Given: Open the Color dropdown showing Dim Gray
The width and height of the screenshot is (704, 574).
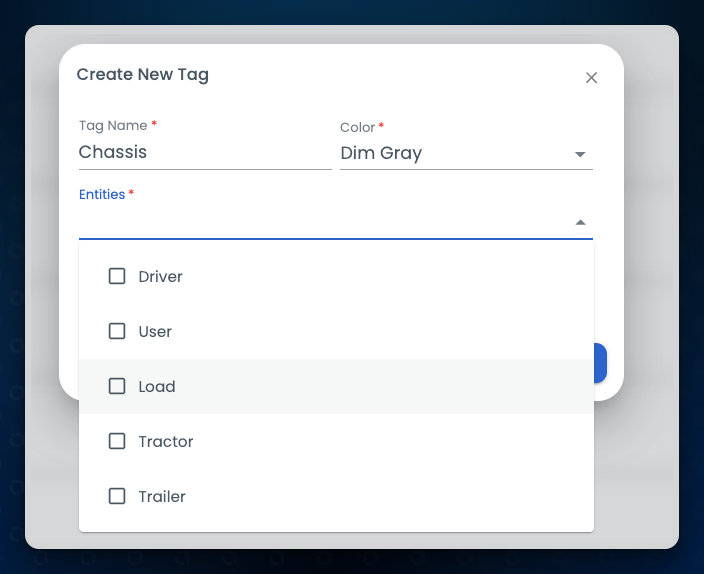Looking at the screenshot, I should point(466,153).
